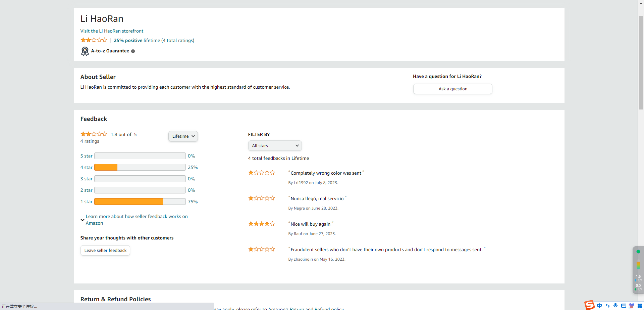The height and width of the screenshot is (310, 644).
Task: Open the input method toolbox grid icon
Action: pos(640,306)
